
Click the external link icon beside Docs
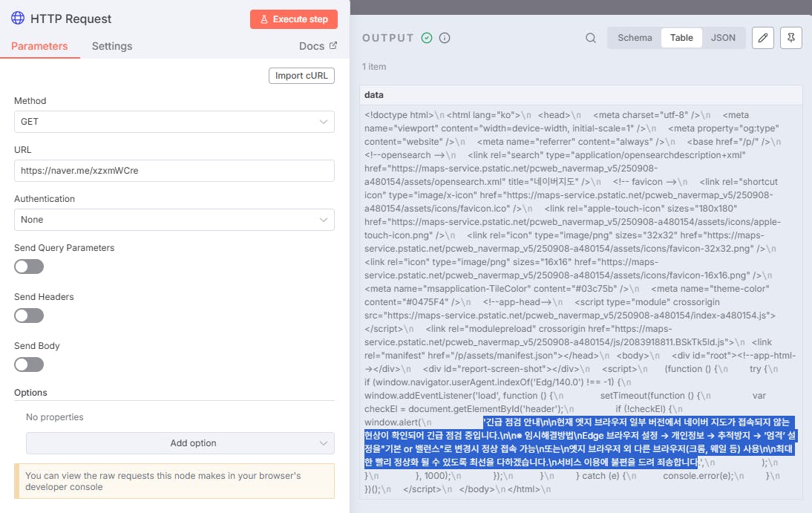[x=333, y=45]
